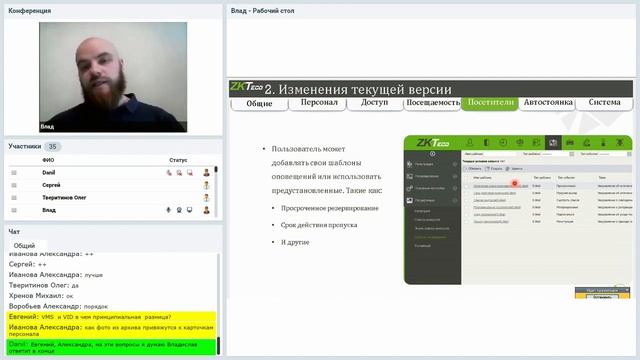Tick the checkbox of the last template row
This screenshot has height=360, width=640.
[x=466, y=221]
